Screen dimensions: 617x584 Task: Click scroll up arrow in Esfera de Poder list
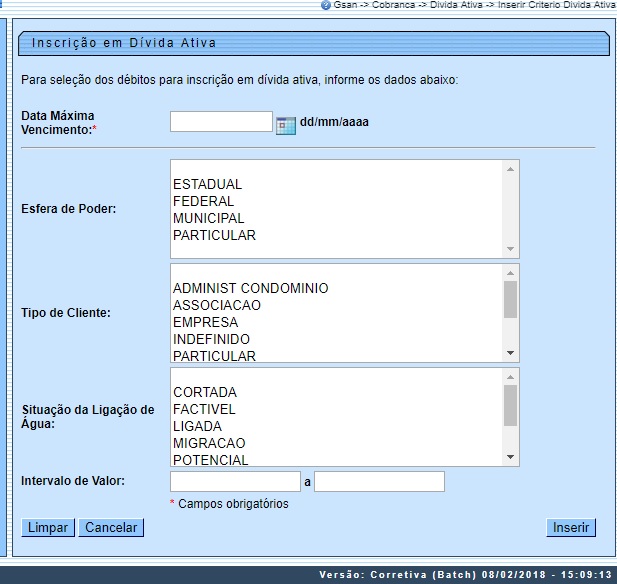(510, 169)
